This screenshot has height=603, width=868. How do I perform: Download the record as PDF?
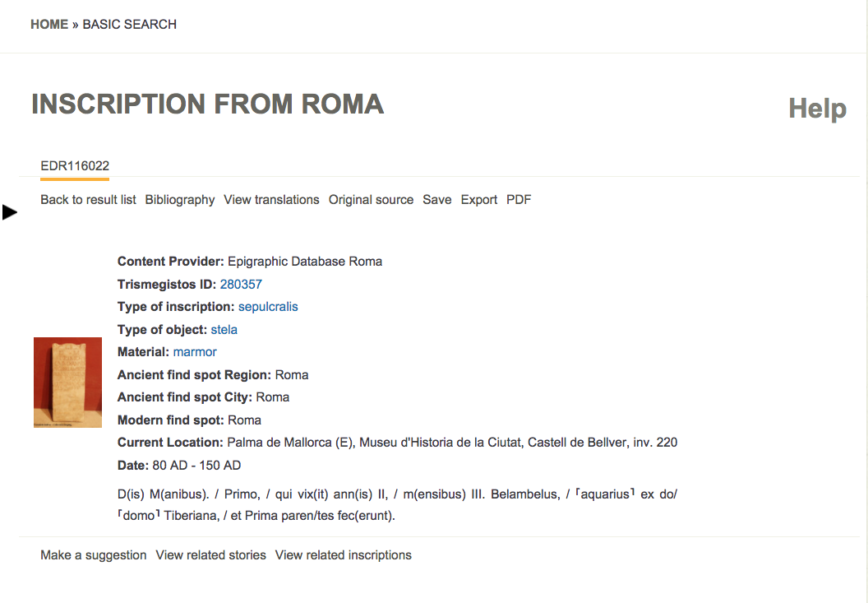[518, 199]
